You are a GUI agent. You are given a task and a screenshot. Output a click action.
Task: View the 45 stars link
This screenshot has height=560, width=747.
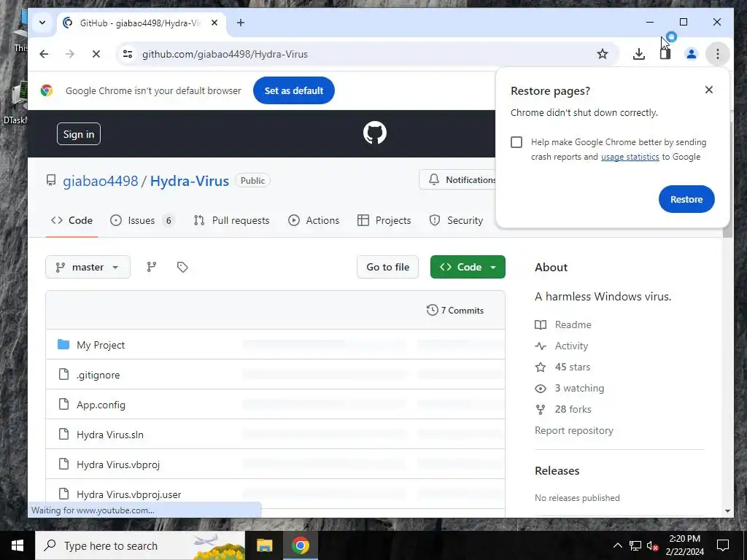click(x=562, y=367)
